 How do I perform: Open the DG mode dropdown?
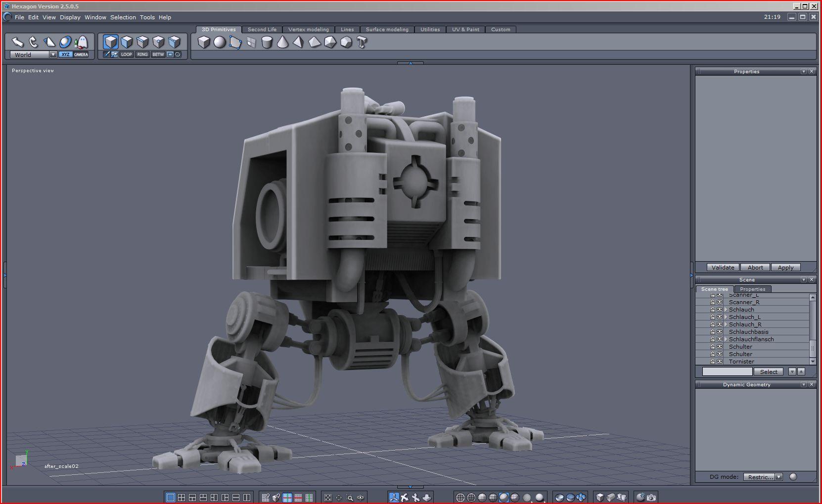coord(779,477)
